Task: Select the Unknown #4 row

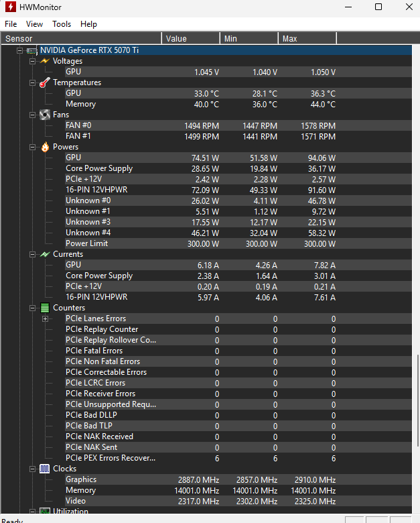Action: 238,233
